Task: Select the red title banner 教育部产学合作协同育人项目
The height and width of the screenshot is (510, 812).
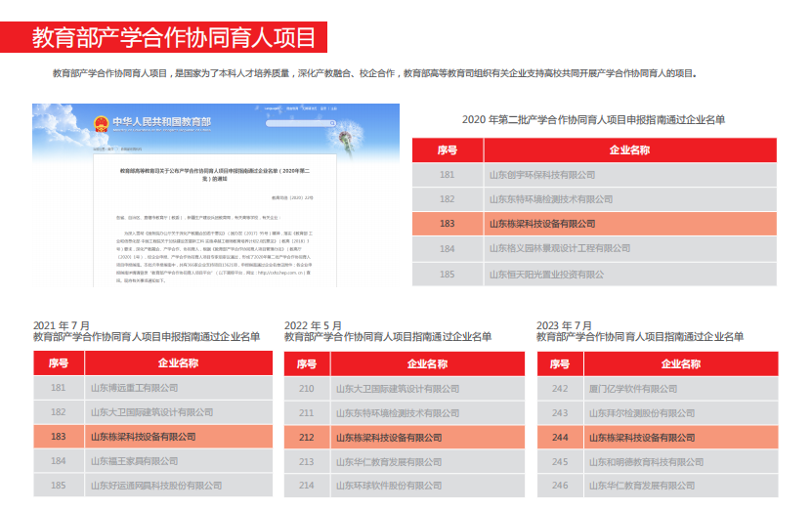Action: (x=163, y=37)
